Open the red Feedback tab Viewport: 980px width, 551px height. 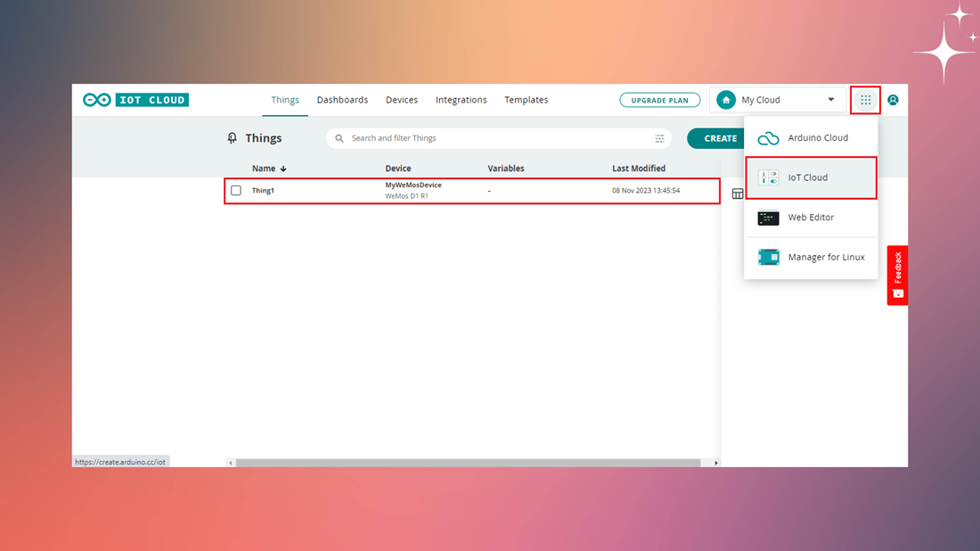(897, 275)
